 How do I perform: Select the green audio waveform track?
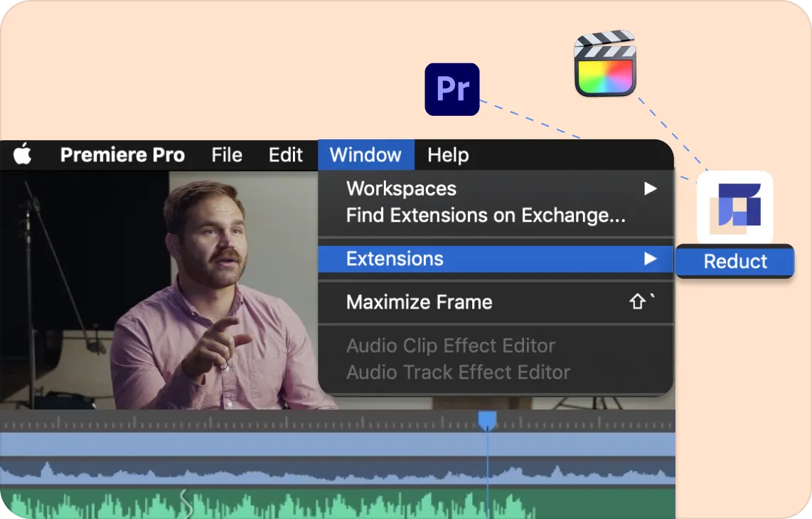pos(338,504)
